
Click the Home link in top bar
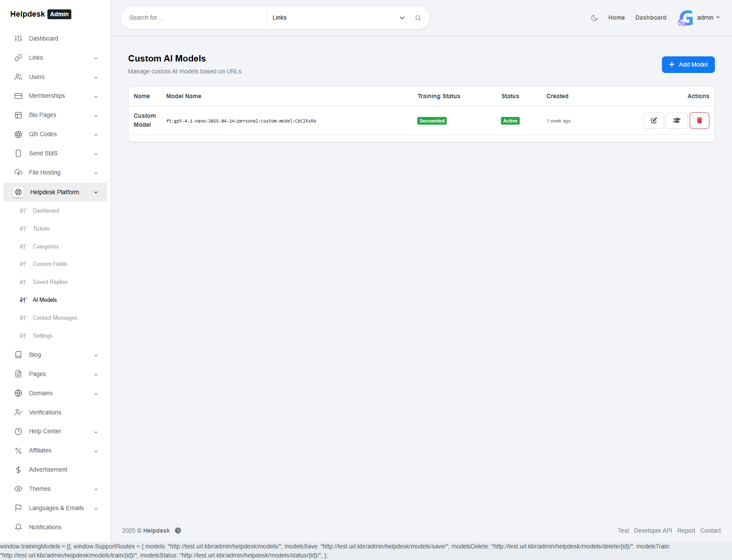[616, 18]
